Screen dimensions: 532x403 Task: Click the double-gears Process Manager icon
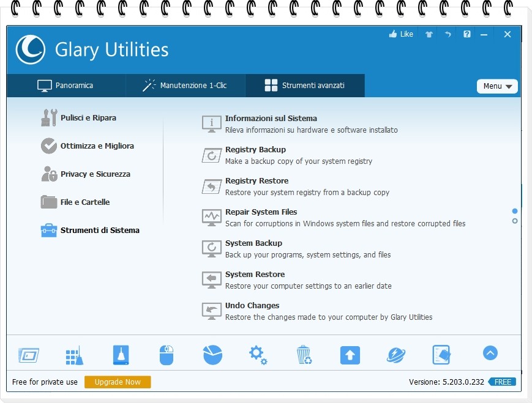tap(258, 355)
